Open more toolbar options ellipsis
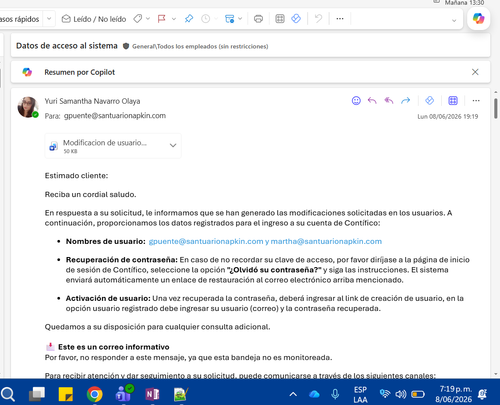This screenshot has height=405, width=500. coord(340,19)
